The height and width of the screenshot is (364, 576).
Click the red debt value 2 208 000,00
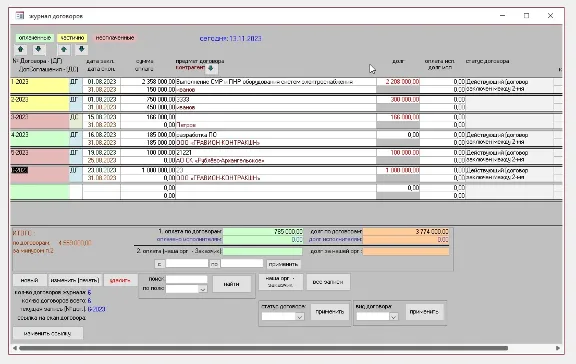(398, 82)
